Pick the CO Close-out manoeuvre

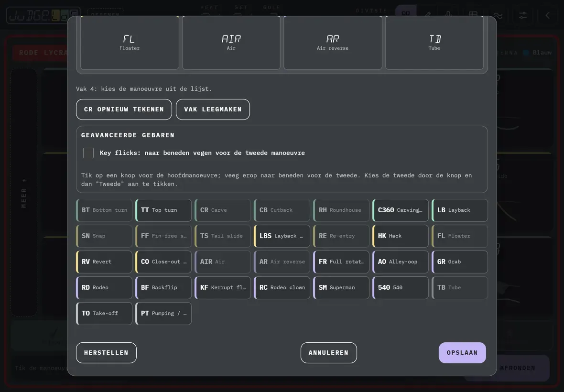pos(163,262)
